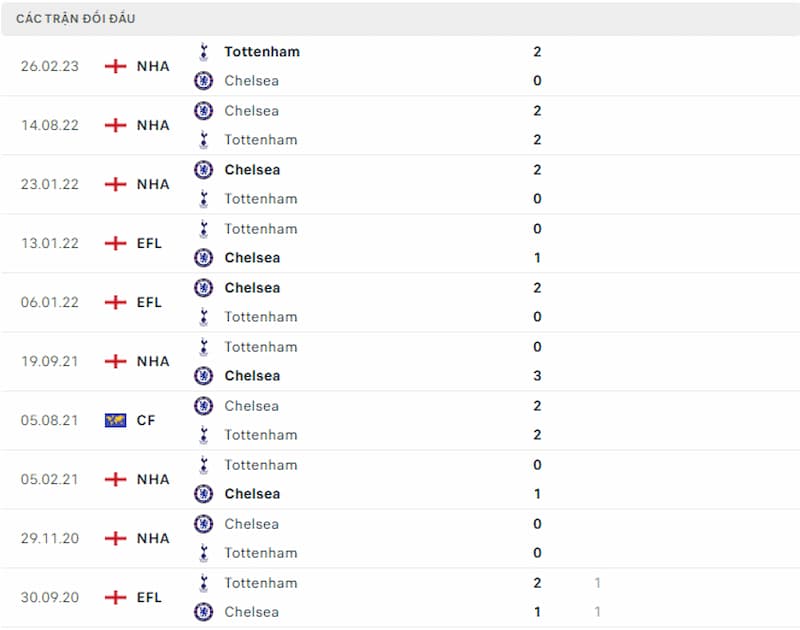Click world flag icon beside CF
The width and height of the screenshot is (800, 630).
tap(115, 420)
